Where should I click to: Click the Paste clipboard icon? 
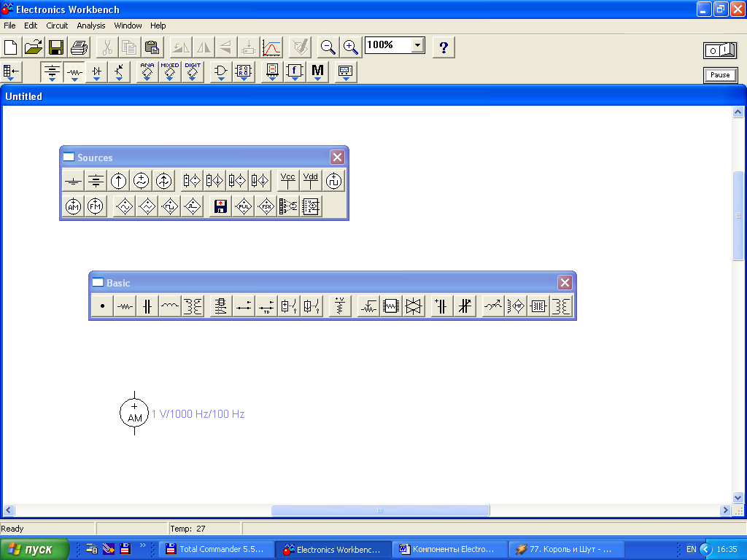152,47
